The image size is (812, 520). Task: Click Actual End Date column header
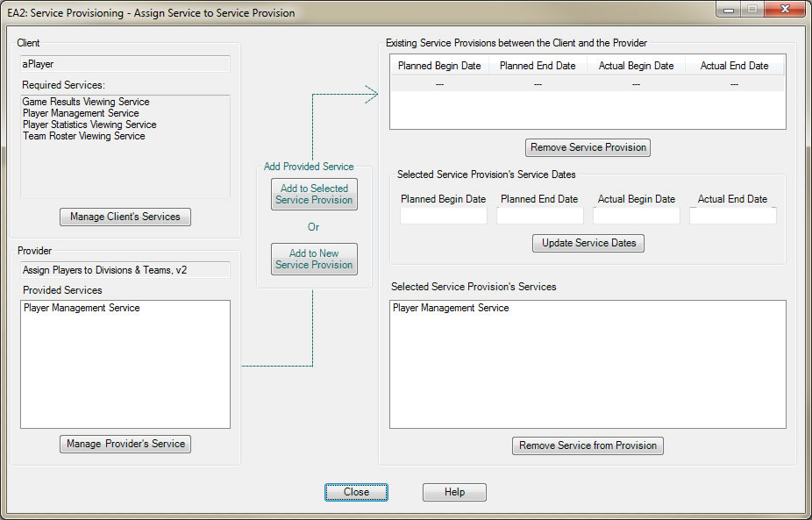click(x=734, y=66)
